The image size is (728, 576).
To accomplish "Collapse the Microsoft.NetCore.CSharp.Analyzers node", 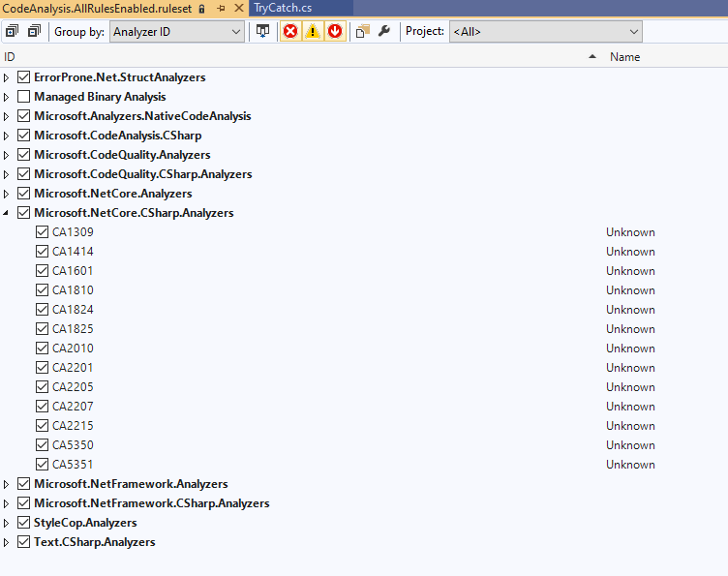I will tap(6, 213).
